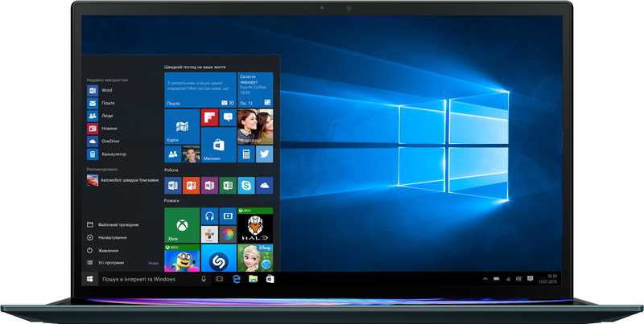644x324 pixels.
Task: Open the calendar tile Скласти маршрут
Action: (x=255, y=90)
